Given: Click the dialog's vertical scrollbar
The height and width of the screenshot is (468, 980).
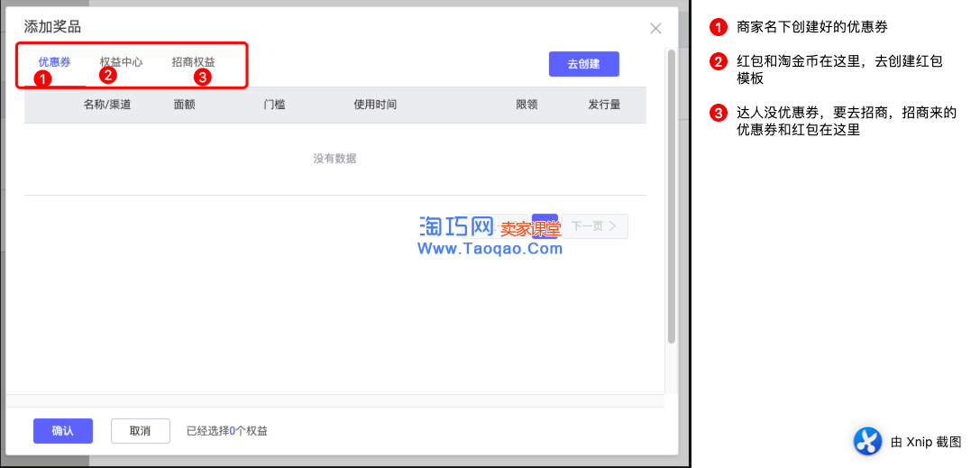Looking at the screenshot, I should pos(672,197).
